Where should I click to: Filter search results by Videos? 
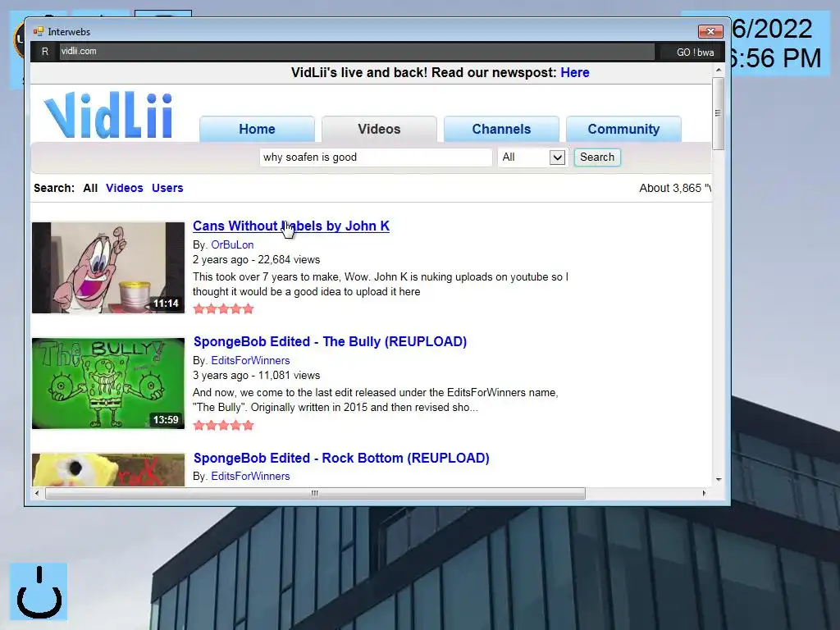click(x=125, y=188)
